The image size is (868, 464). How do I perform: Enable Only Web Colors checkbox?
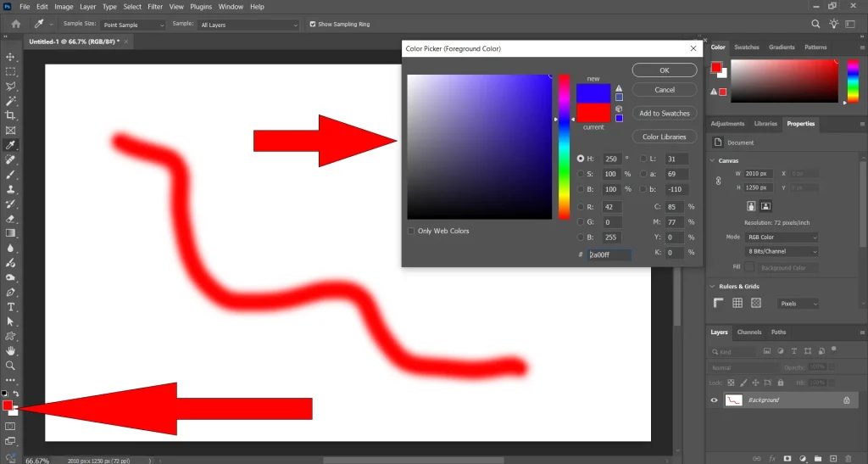411,231
